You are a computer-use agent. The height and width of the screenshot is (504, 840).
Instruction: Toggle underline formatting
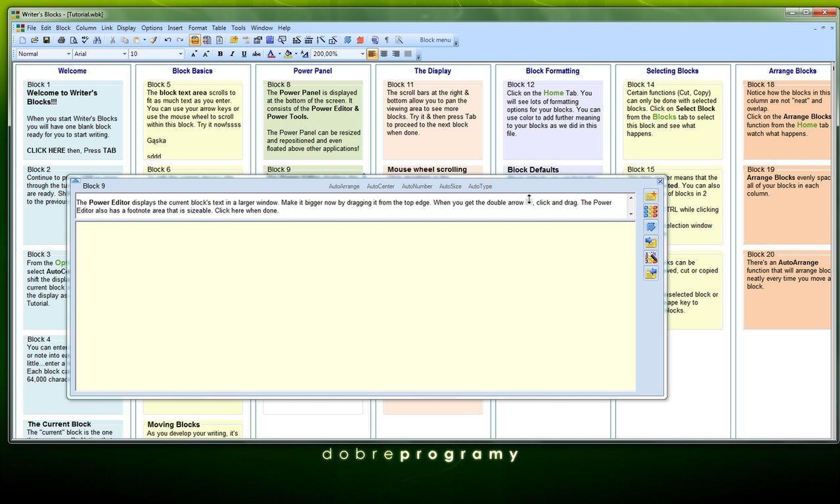click(x=244, y=54)
